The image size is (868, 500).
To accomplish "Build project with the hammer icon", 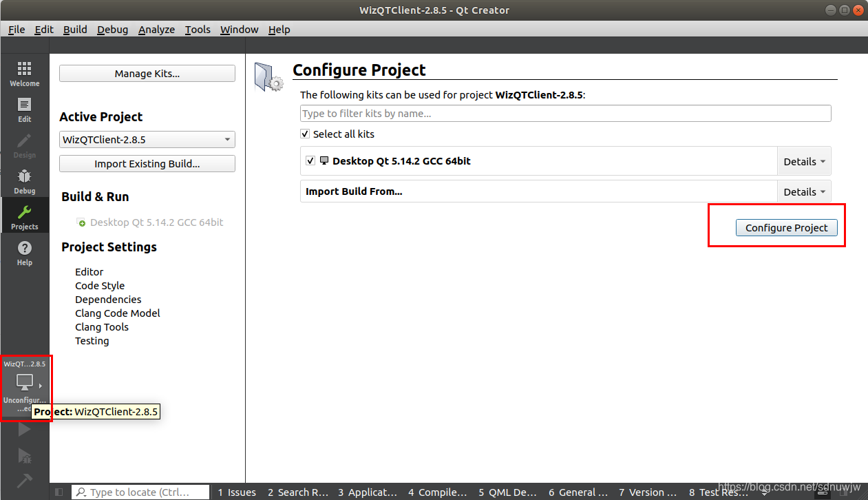I will pos(25,479).
